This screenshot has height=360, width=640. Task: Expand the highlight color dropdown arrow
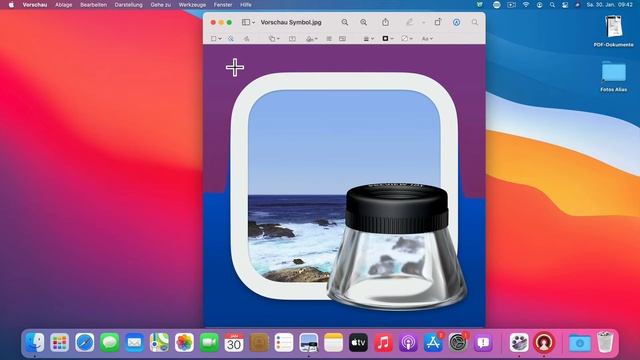point(423,23)
